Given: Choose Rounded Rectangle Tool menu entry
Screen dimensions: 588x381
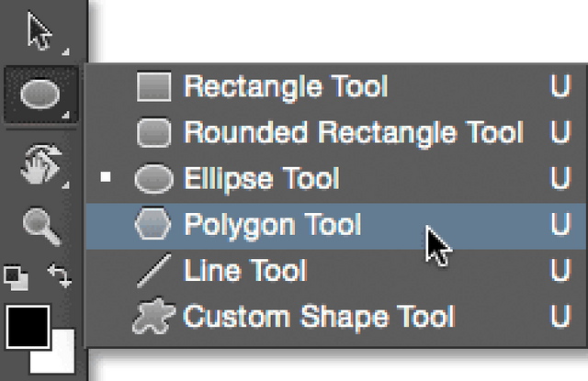Looking at the screenshot, I should [336, 132].
